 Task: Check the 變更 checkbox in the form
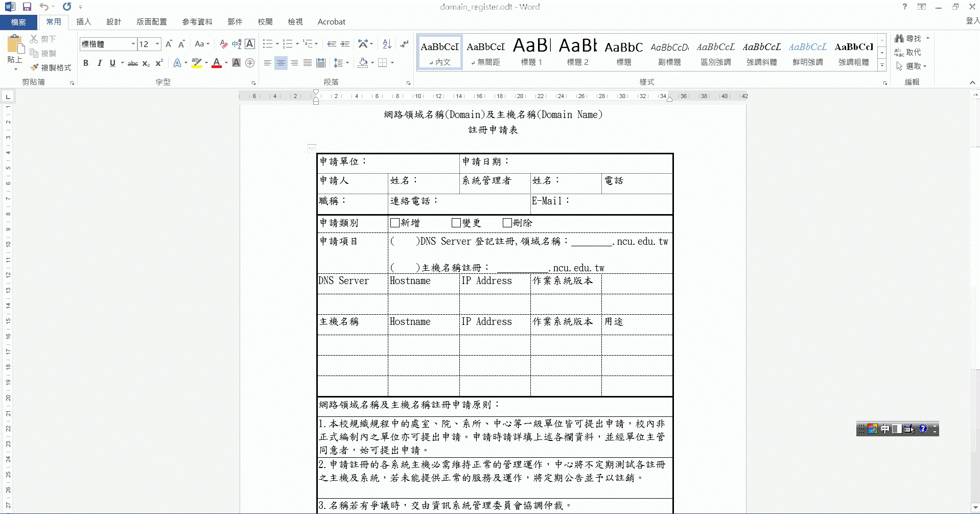(x=456, y=223)
